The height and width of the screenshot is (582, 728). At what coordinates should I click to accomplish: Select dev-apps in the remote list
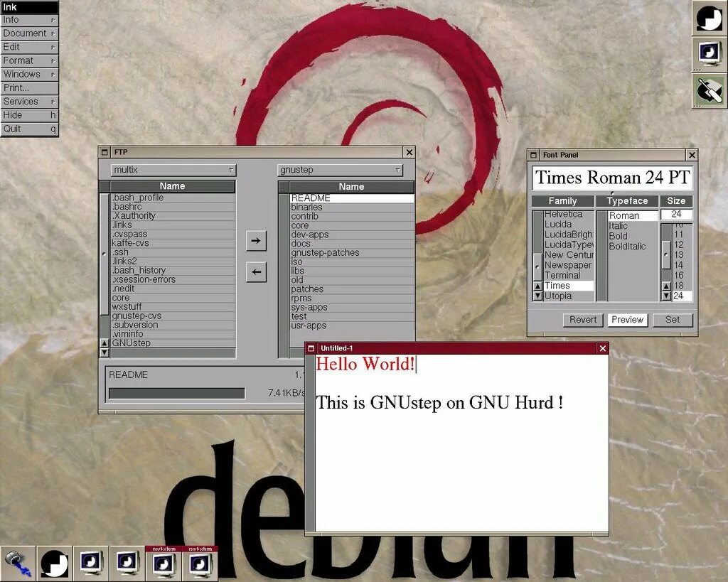coord(351,235)
